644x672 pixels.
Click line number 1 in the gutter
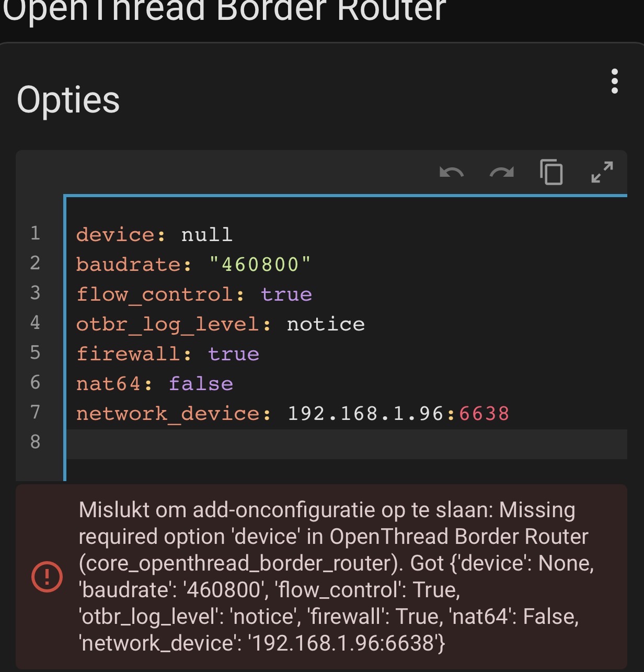coord(35,233)
